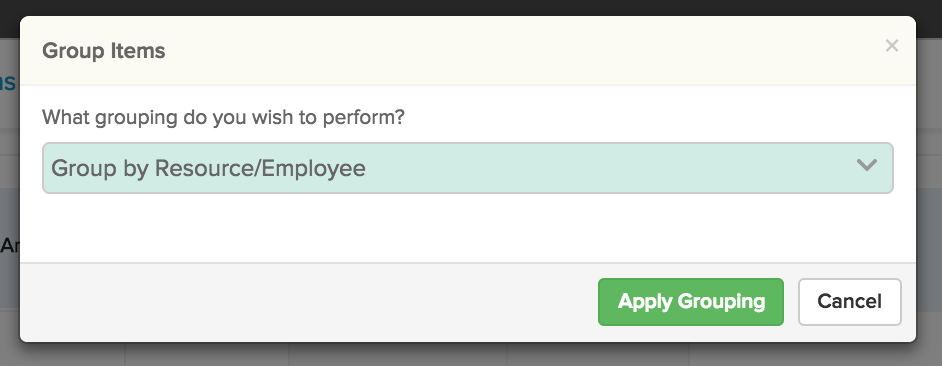Dismiss the modal using the top-right X

click(x=892, y=46)
